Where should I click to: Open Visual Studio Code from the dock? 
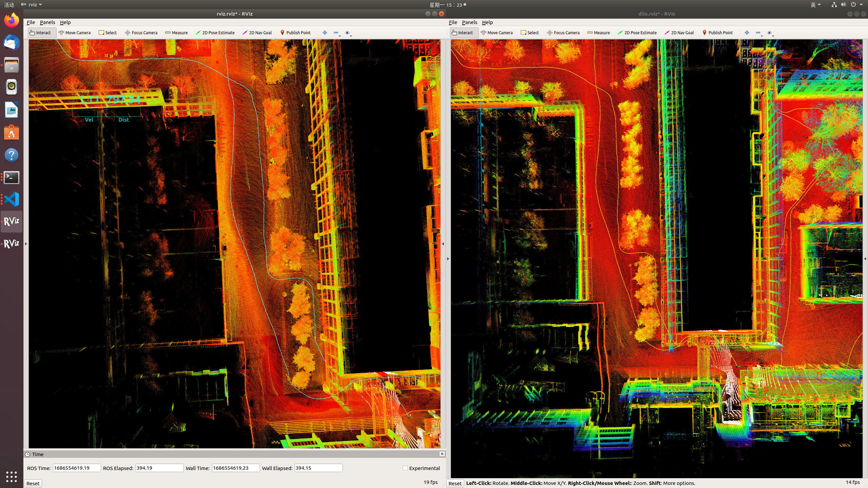coord(12,199)
